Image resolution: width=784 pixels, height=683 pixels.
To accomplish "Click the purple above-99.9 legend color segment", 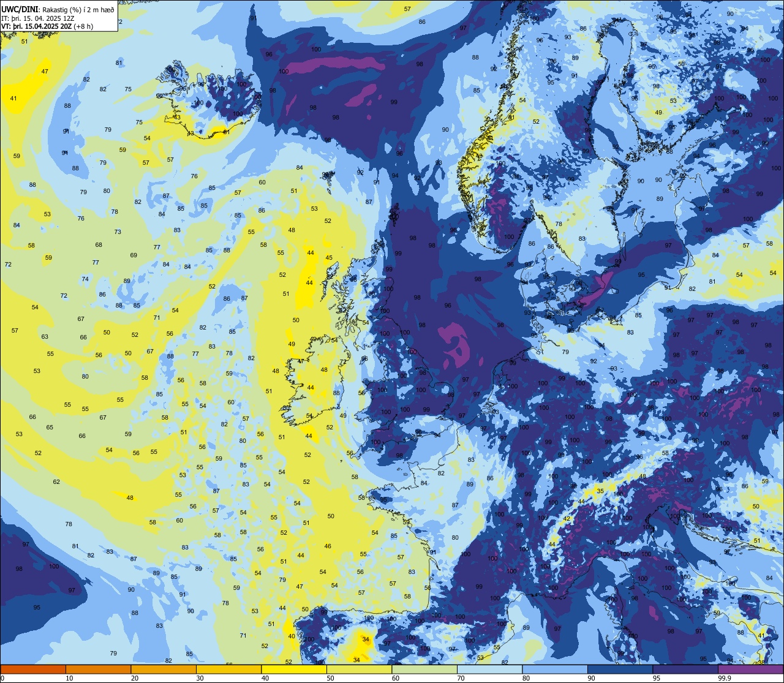I will coord(750,669).
